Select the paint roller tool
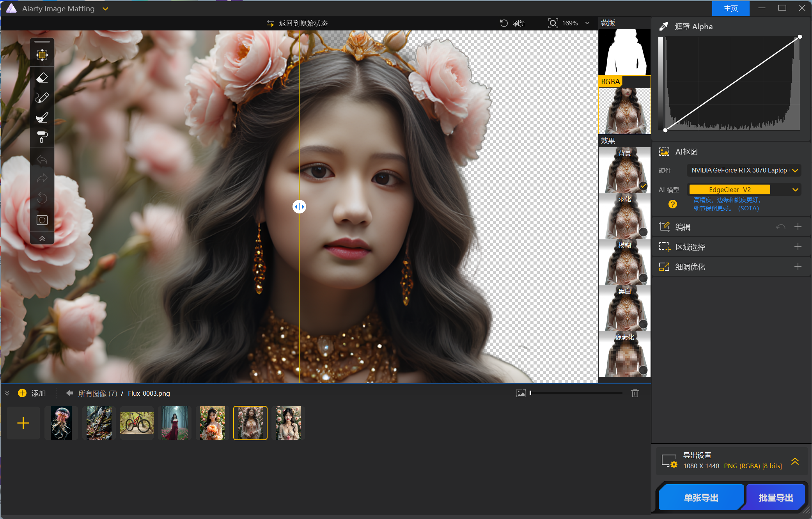Image resolution: width=812 pixels, height=519 pixels. pyautogui.click(x=42, y=137)
